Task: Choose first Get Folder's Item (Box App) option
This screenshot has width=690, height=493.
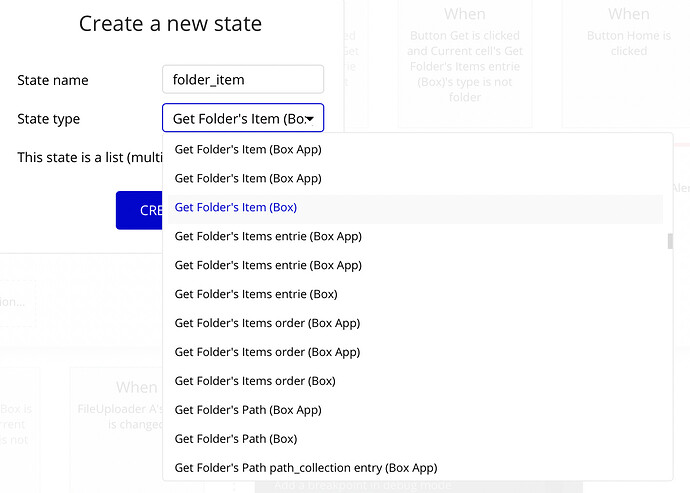Action: coord(415,149)
